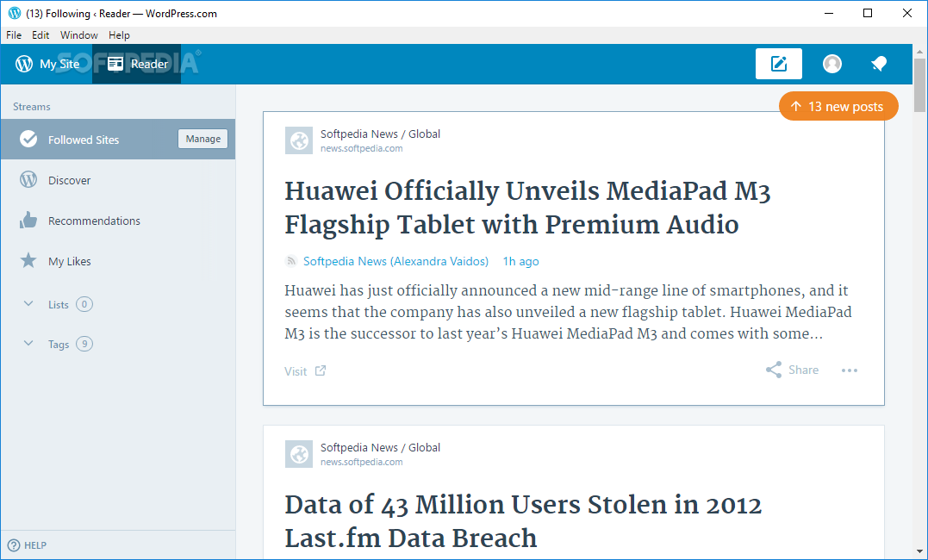Click Softpedia News / Global on the Huawei post

click(380, 134)
